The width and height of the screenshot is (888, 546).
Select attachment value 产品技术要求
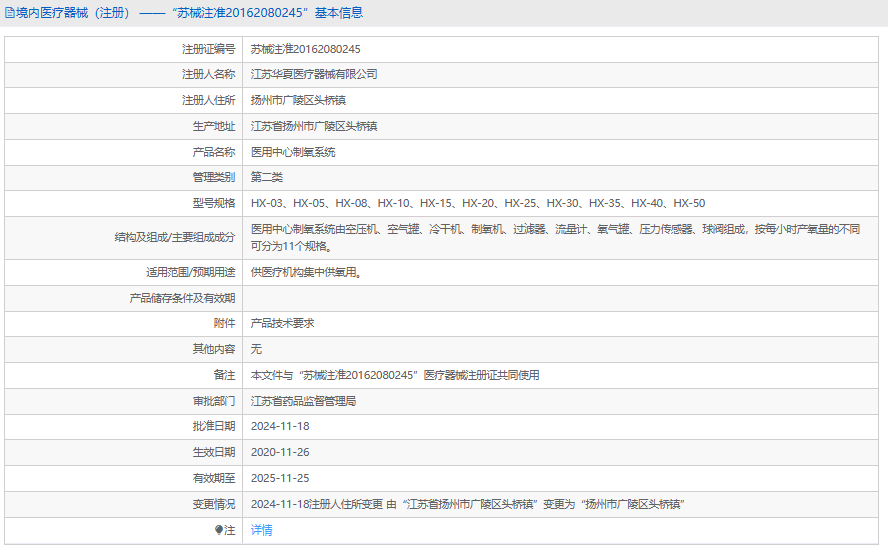click(282, 323)
